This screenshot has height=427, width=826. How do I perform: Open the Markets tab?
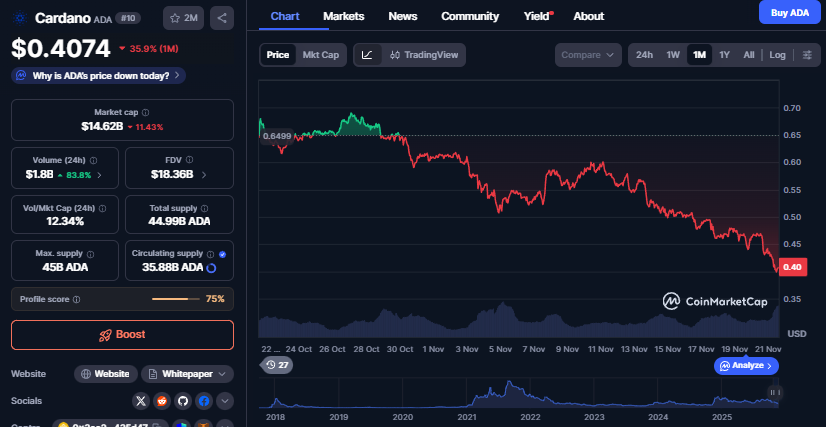coord(343,16)
